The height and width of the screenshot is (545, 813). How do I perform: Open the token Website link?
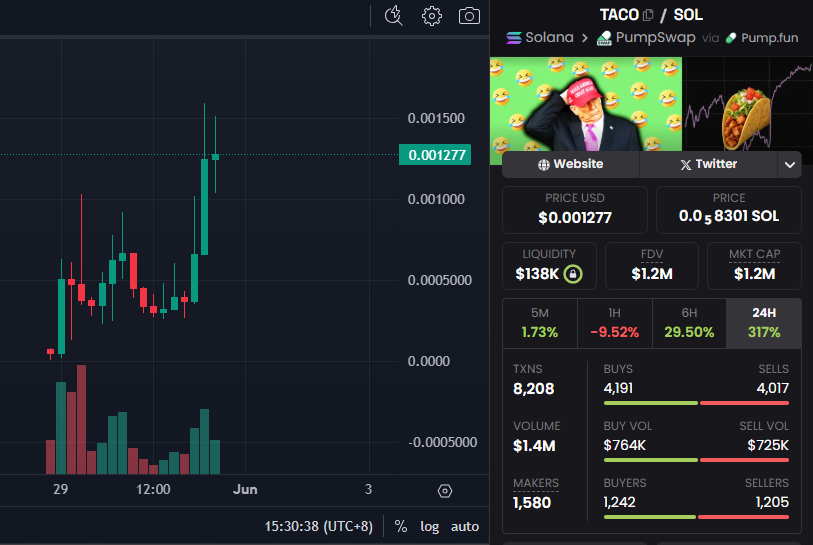click(x=571, y=164)
